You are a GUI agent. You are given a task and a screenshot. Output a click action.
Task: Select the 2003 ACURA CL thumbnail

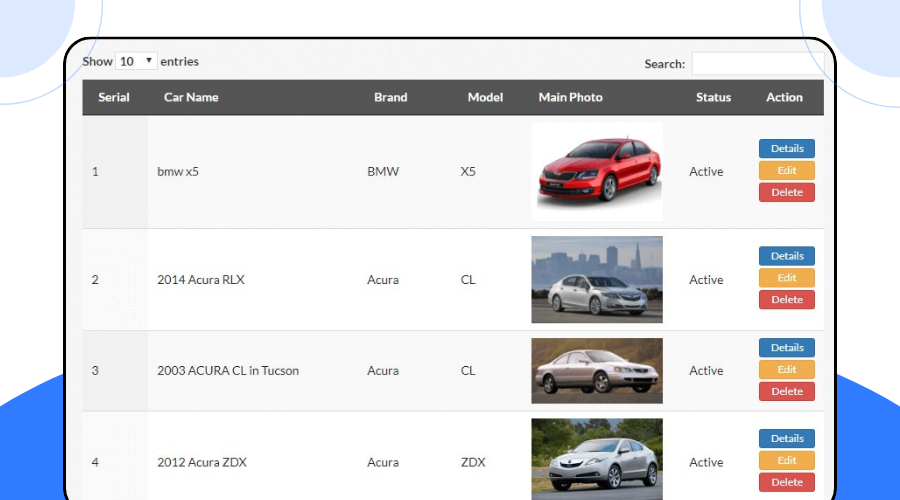pos(596,370)
